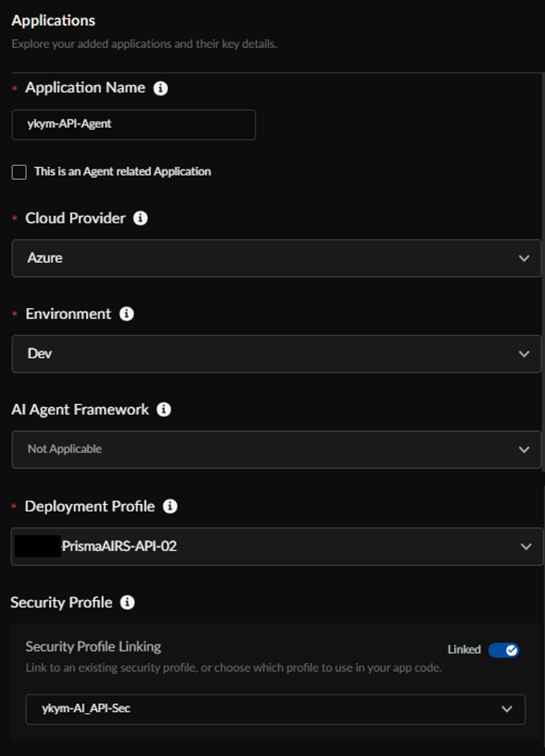This screenshot has width=545, height=756.
Task: Click the Security Profile info icon
Action: [x=127, y=603]
